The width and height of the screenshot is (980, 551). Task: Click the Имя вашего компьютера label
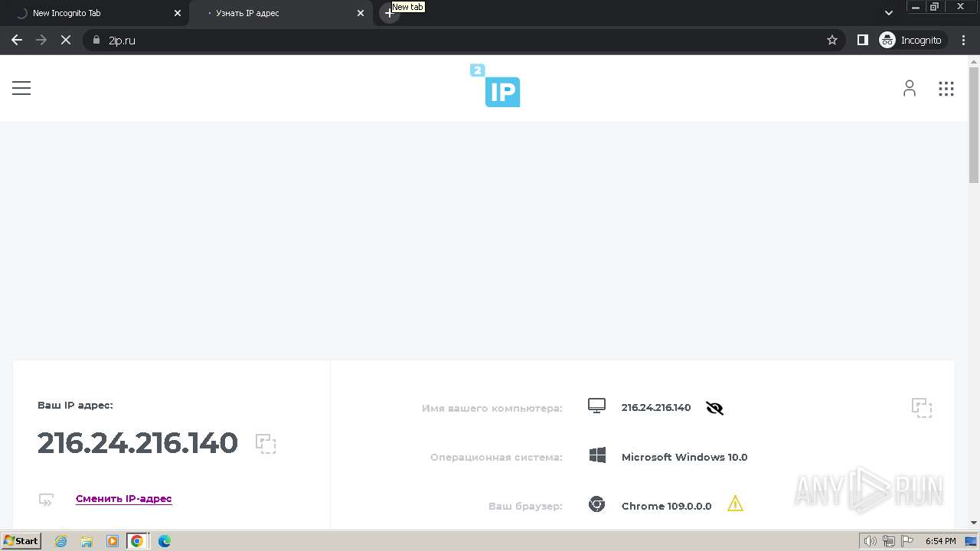(x=492, y=408)
